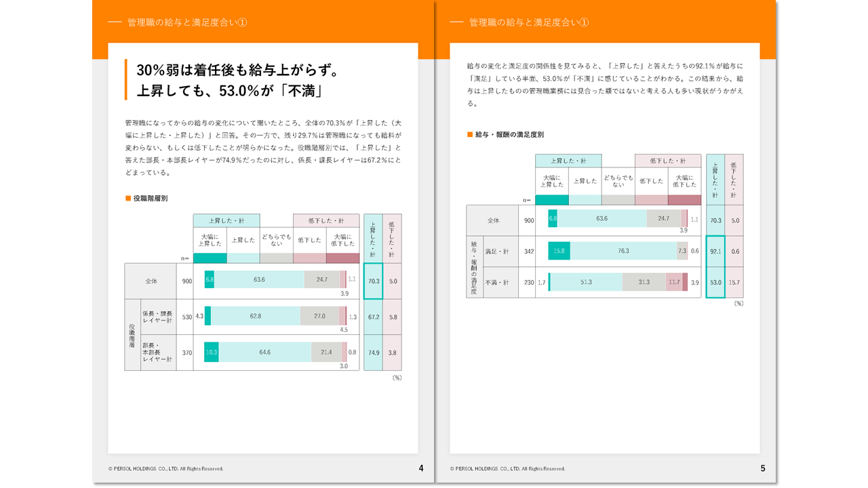The image size is (868, 488).
Task: Click the vertical label "給与・報酬の満足度"
Action: pos(474,267)
